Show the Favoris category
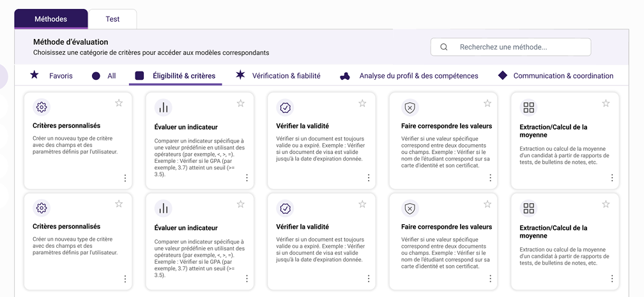644x297 pixels. [x=52, y=76]
